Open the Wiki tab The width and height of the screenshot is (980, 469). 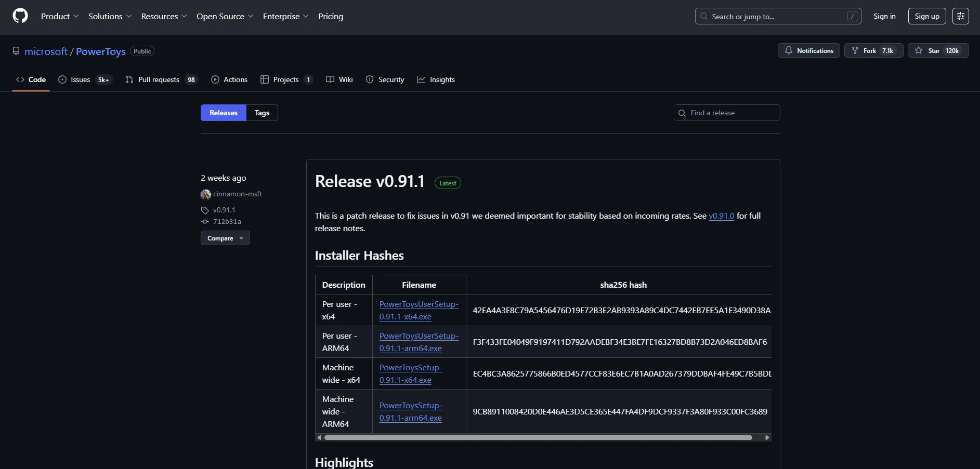(x=339, y=79)
